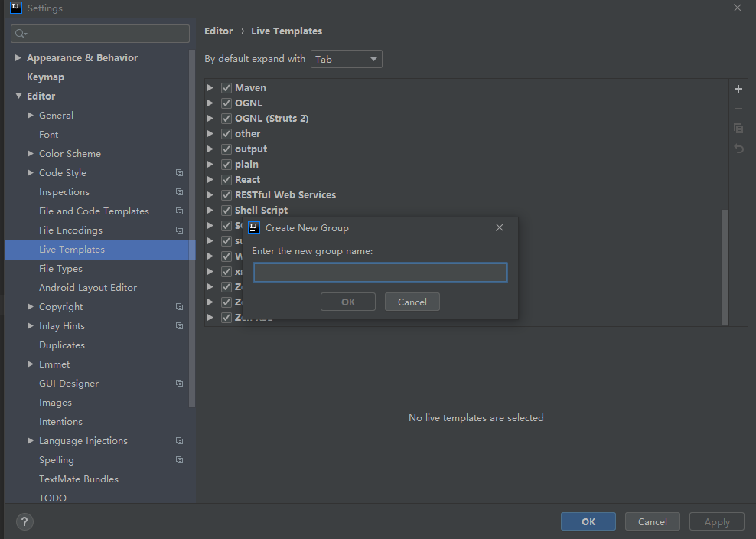This screenshot has height=539, width=756.
Task: Open the 'By default expand with' dropdown
Action: (x=346, y=59)
